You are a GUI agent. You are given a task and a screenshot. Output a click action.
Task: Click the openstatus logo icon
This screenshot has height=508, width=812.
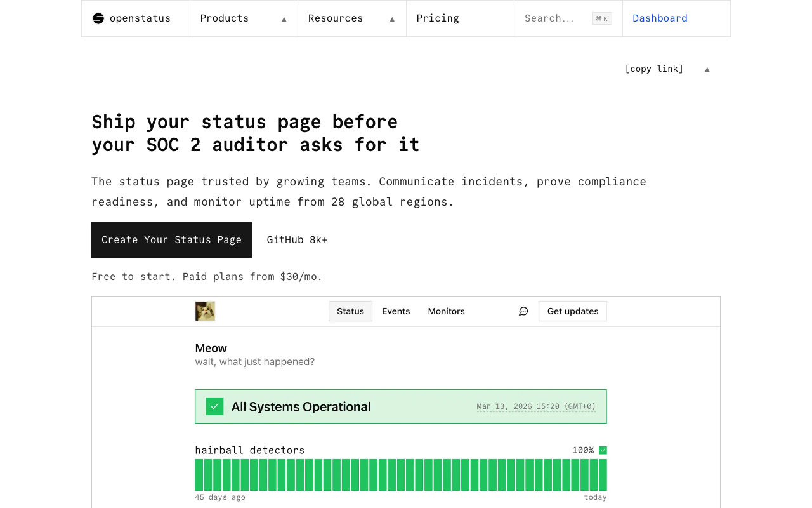coord(98,18)
